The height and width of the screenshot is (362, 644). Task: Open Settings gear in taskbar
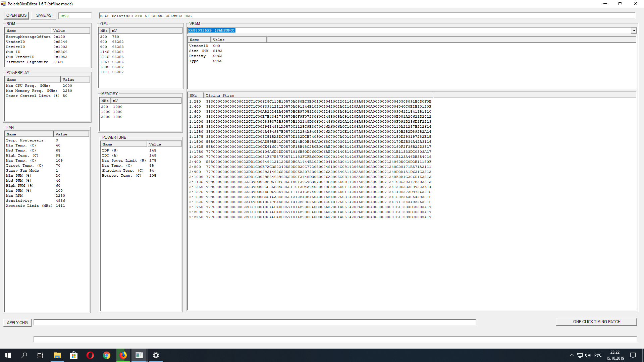click(x=156, y=355)
